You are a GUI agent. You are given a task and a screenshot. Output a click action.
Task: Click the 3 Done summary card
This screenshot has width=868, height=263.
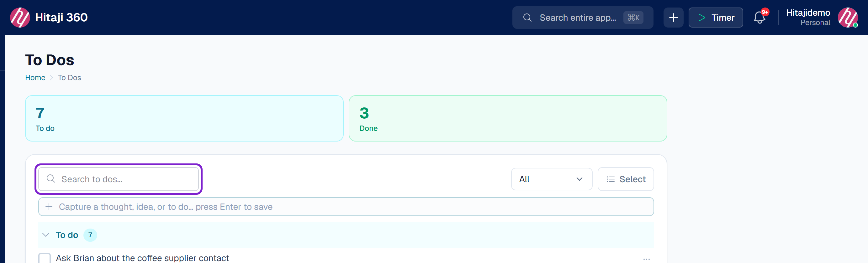(508, 118)
